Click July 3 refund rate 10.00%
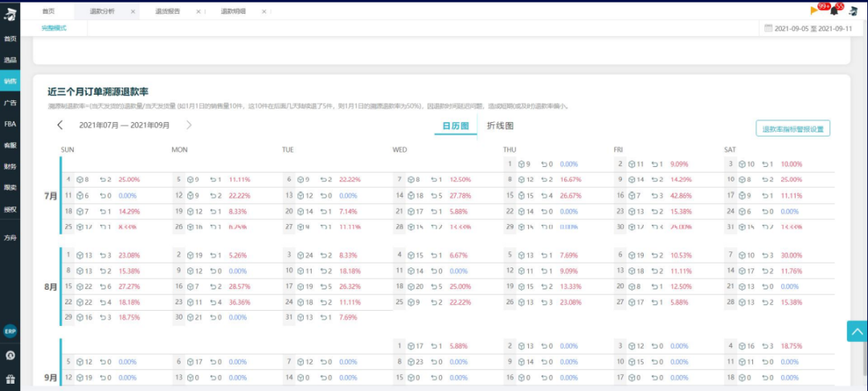Viewport: 868px width, 391px height. point(792,165)
